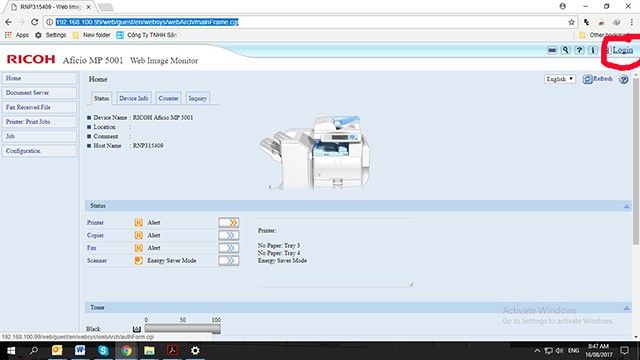Click the Scanner details arrow button
Viewport: 640px width, 360px height.
229,260
